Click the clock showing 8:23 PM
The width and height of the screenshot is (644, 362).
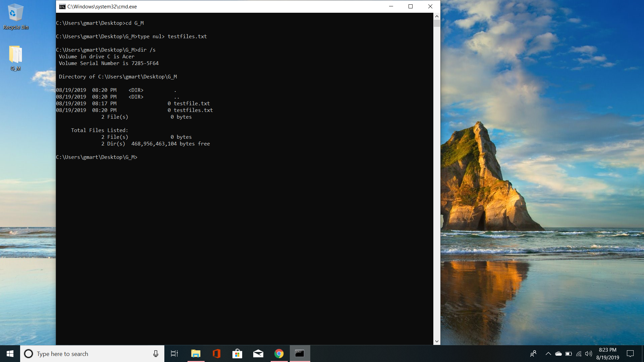coord(607,354)
